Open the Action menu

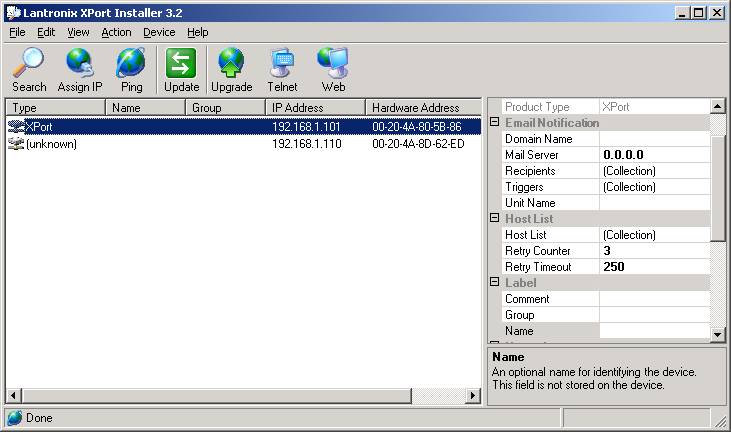[117, 32]
